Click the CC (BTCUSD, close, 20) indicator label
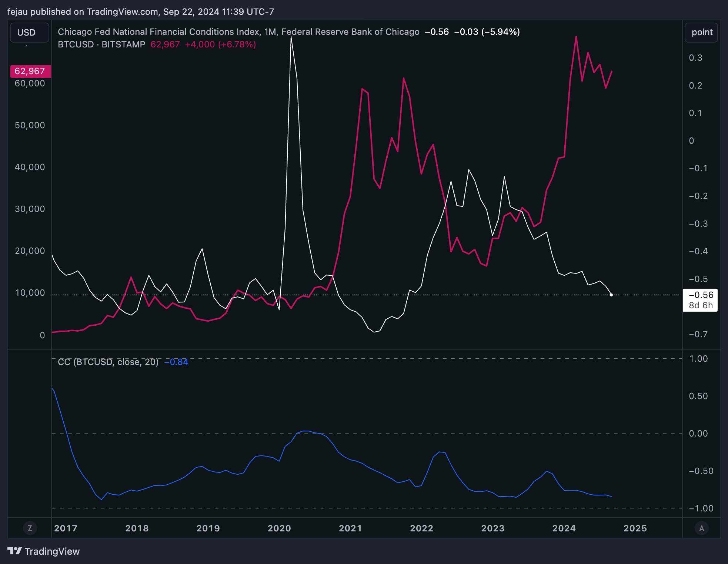The width and height of the screenshot is (728, 564). [108, 362]
